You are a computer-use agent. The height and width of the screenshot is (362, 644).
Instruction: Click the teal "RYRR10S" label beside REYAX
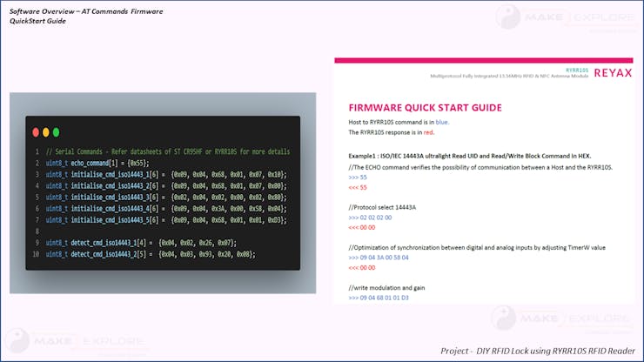point(577,70)
